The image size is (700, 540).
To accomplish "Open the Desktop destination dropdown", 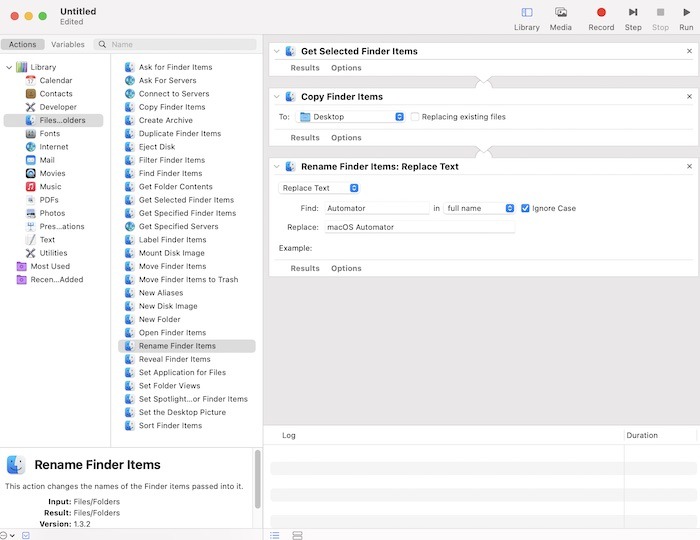I will point(350,116).
